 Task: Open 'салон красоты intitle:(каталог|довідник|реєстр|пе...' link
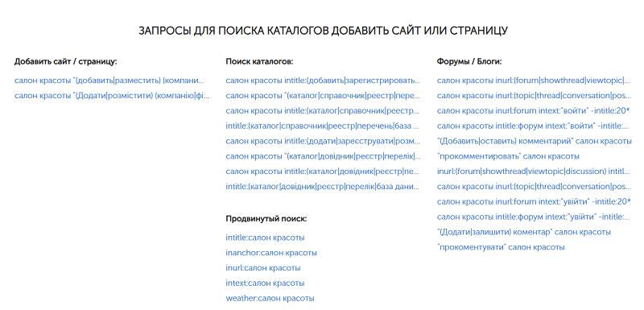point(323,172)
